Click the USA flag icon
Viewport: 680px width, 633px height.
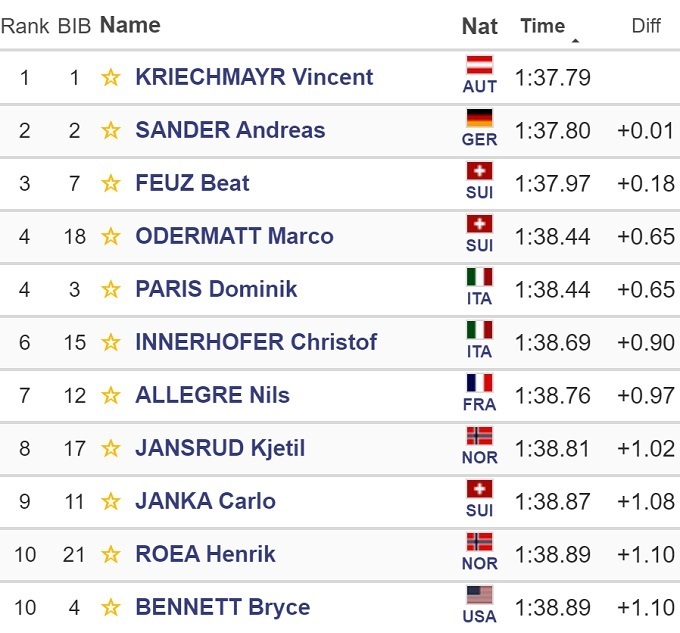click(x=480, y=596)
